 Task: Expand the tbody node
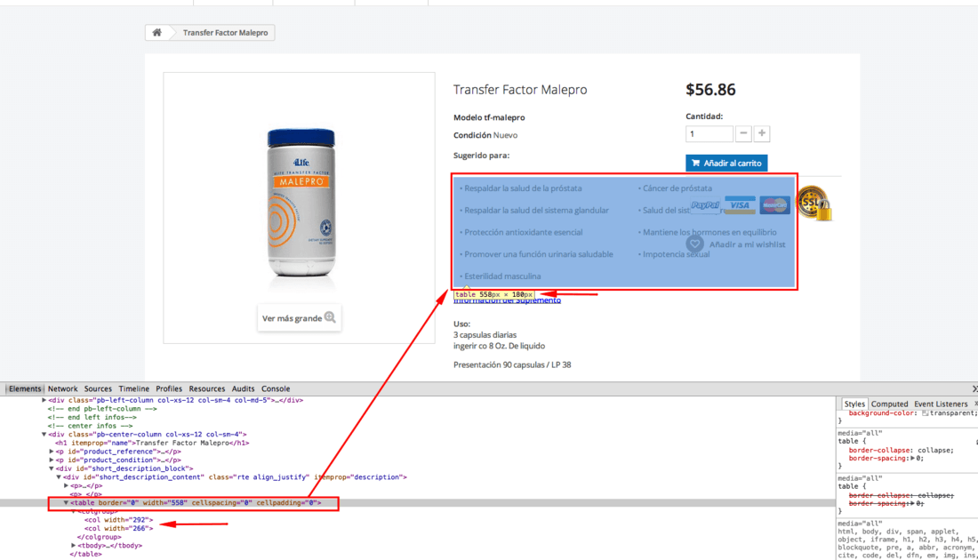pyautogui.click(x=74, y=546)
